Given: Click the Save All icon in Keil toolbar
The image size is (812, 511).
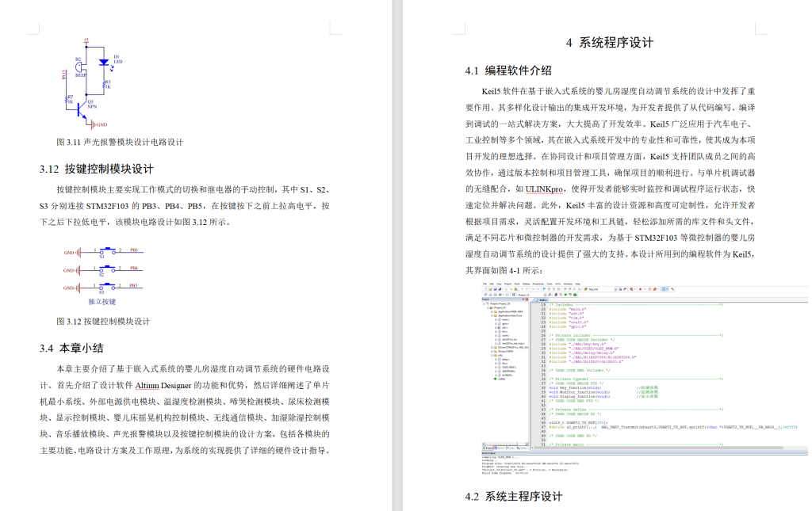Looking at the screenshot, I should pos(500,289).
